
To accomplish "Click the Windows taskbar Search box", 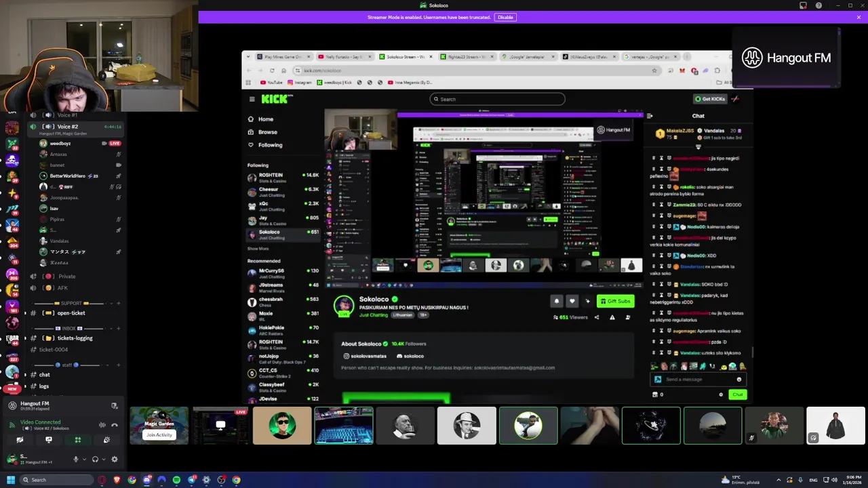I will [x=57, y=480].
